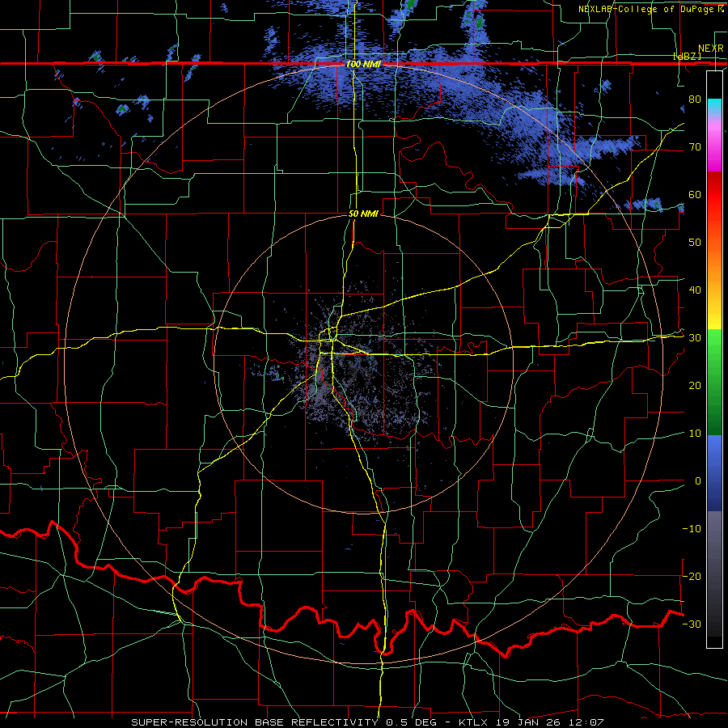Click the NEXR label at top right
Screen dimensions: 728x728
[x=710, y=48]
